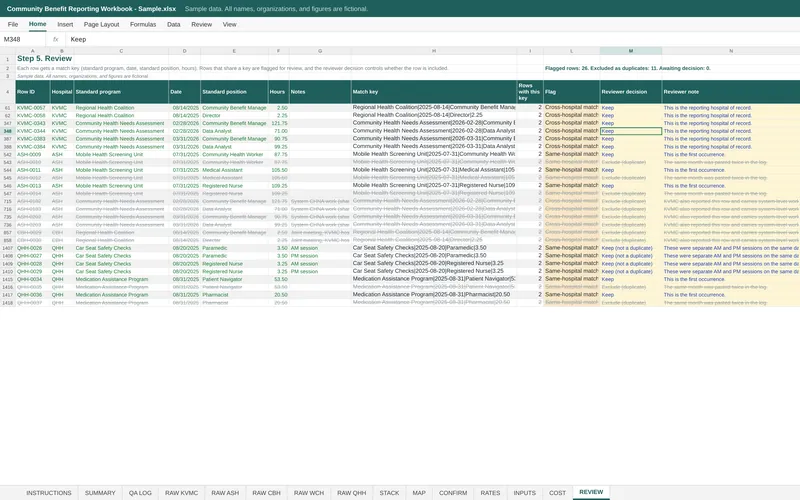Image resolution: width=800 pixels, height=500 pixels.
Task: Click date 03/31/2026 in row 388
Action: click(x=185, y=146)
